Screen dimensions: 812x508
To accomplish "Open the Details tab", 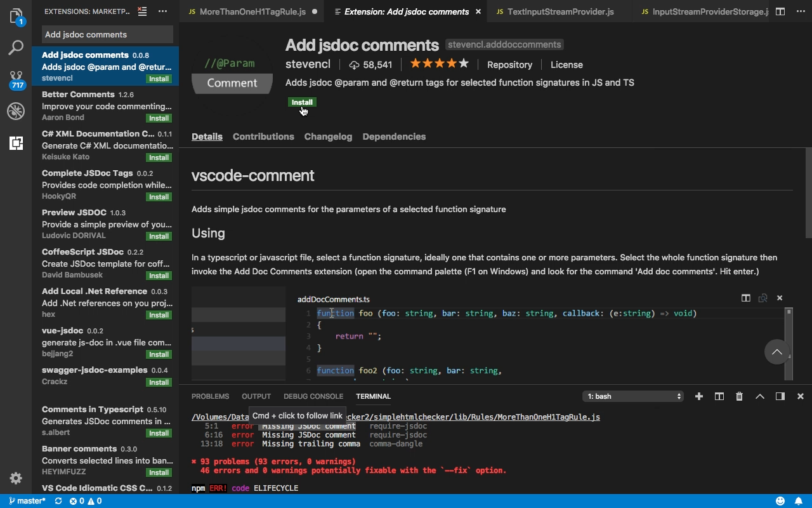I will [x=207, y=137].
